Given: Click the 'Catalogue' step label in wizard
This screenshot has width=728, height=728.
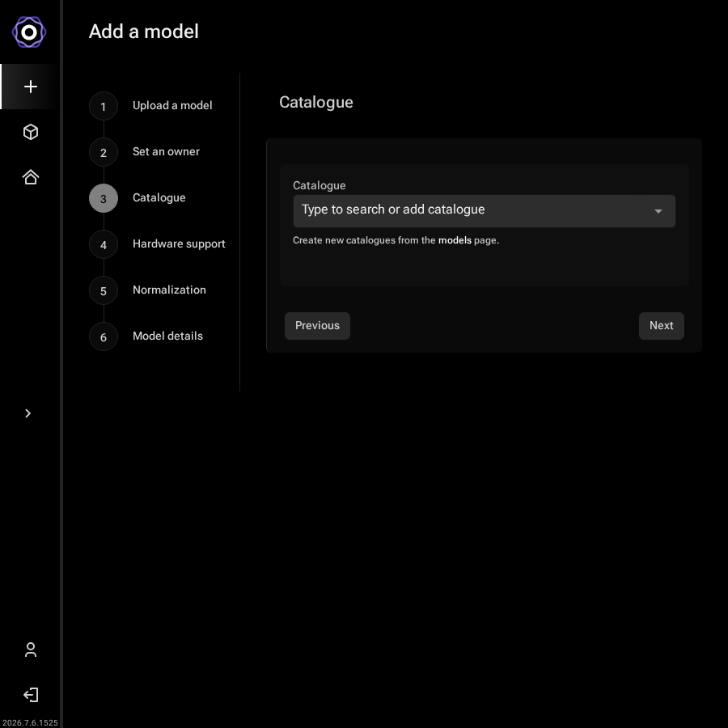Looking at the screenshot, I should click(159, 198).
